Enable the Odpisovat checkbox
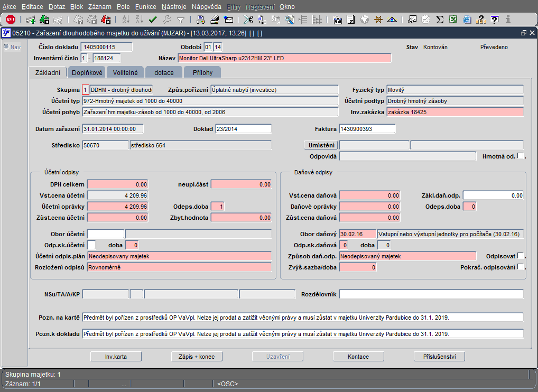The width and height of the screenshot is (538, 392). coord(521,256)
